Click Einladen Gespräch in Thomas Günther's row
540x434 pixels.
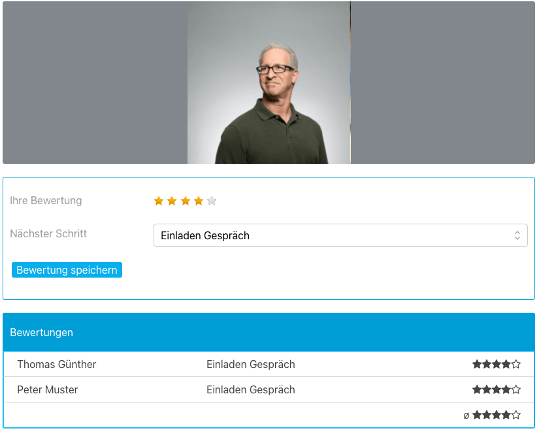coord(251,364)
